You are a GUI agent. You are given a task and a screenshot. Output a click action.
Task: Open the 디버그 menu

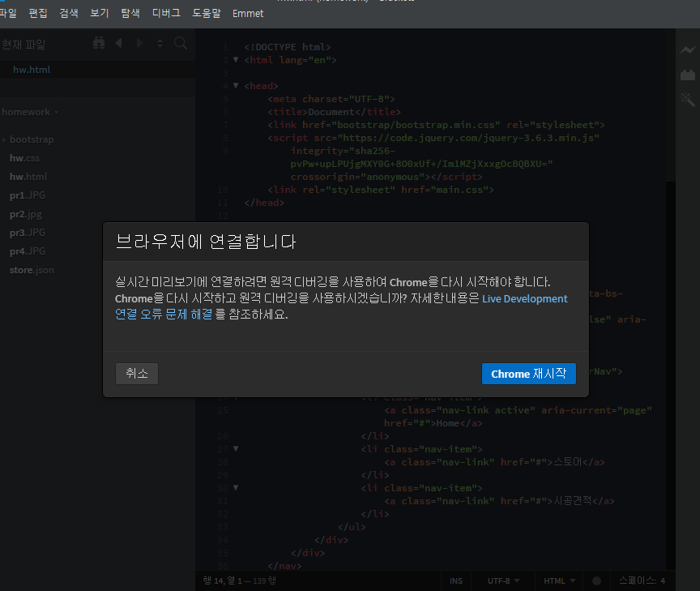point(166,14)
